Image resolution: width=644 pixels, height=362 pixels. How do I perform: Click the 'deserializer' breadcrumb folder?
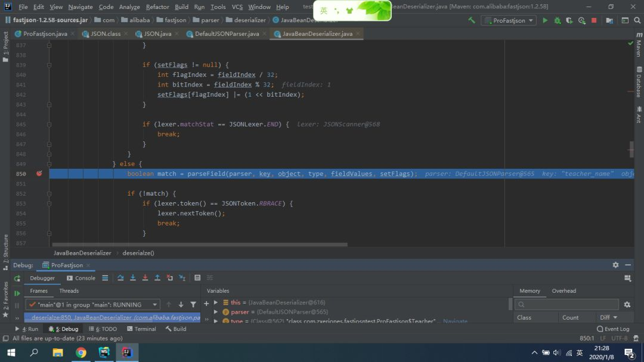click(x=246, y=20)
